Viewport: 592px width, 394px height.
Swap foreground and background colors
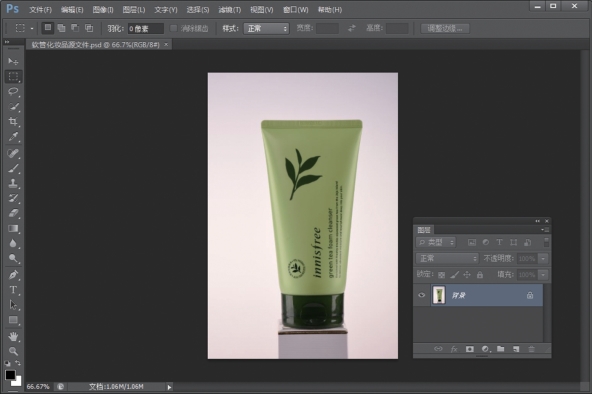pyautogui.click(x=18, y=363)
